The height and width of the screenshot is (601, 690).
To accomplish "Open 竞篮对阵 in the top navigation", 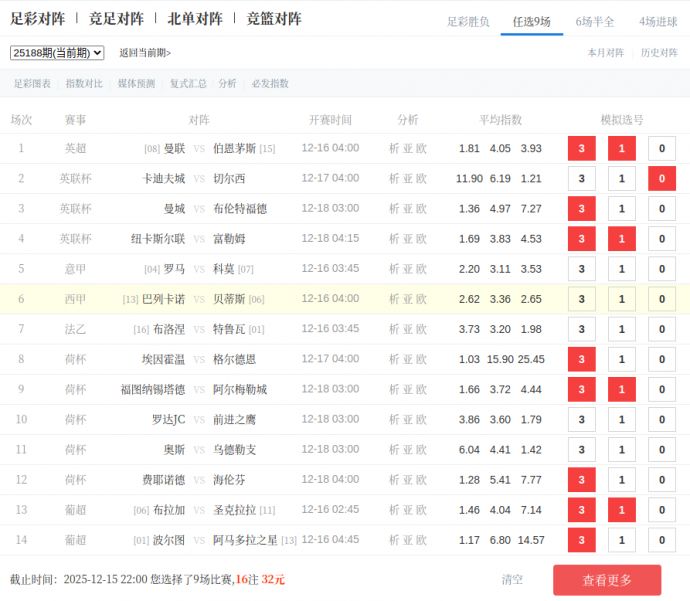I will tap(274, 19).
